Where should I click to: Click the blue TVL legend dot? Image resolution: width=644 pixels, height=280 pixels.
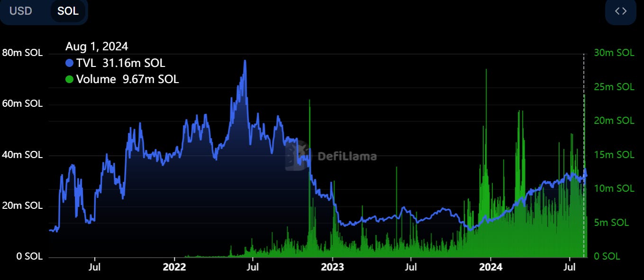pos(69,63)
